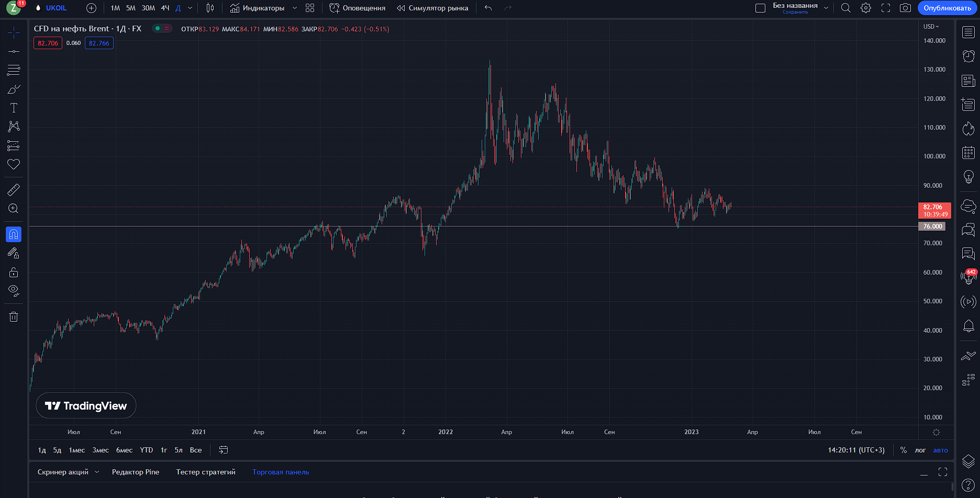Click the 76.000 horizontal line price label
Viewport: 980px width, 498px height.
tap(932, 227)
